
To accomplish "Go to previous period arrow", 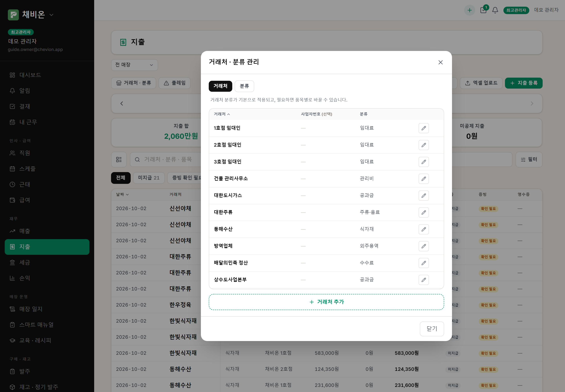I will pos(122,104).
